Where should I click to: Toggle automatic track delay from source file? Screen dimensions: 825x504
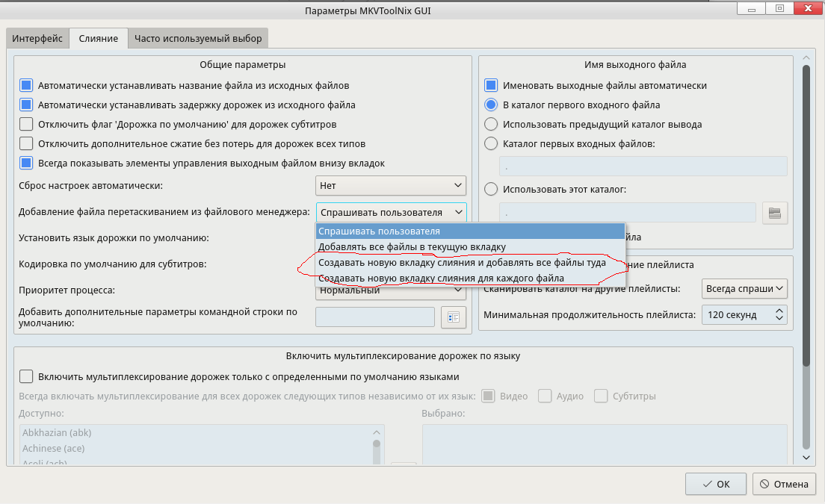pyautogui.click(x=26, y=105)
